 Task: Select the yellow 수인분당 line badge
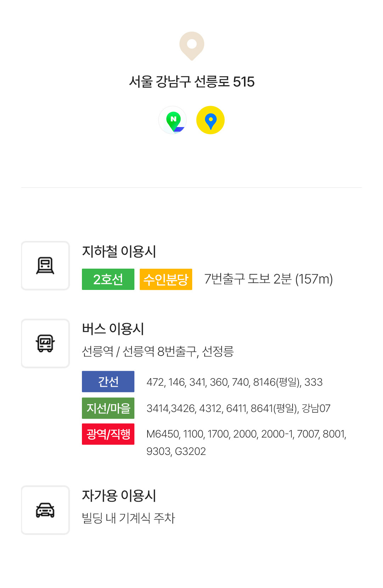166,279
